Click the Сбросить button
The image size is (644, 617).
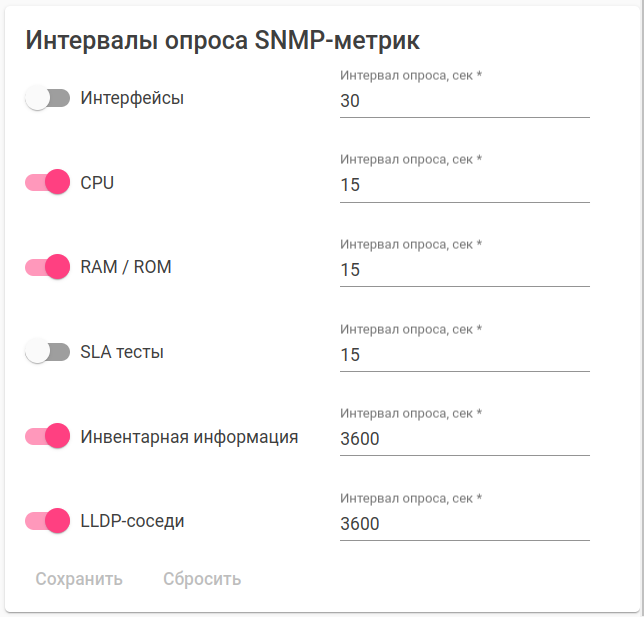pyautogui.click(x=202, y=579)
